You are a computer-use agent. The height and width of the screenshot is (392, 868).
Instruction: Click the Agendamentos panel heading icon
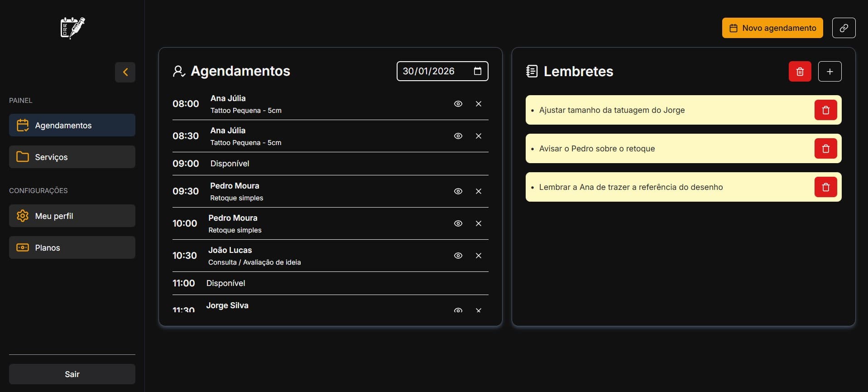pos(179,71)
